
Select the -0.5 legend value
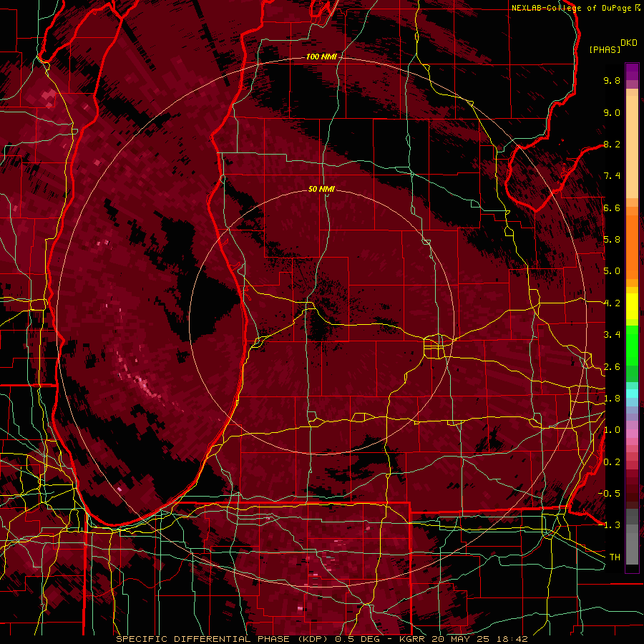click(x=610, y=494)
